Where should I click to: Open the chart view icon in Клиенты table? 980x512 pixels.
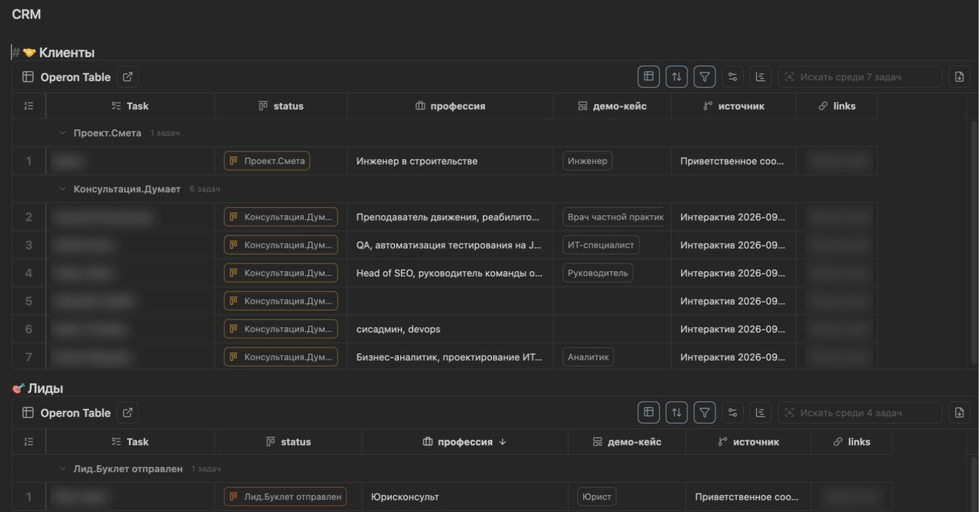tap(760, 77)
